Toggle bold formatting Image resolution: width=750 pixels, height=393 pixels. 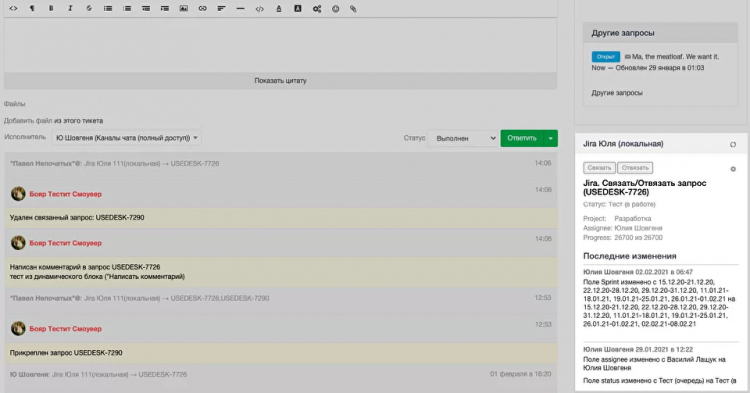pyautogui.click(x=51, y=9)
